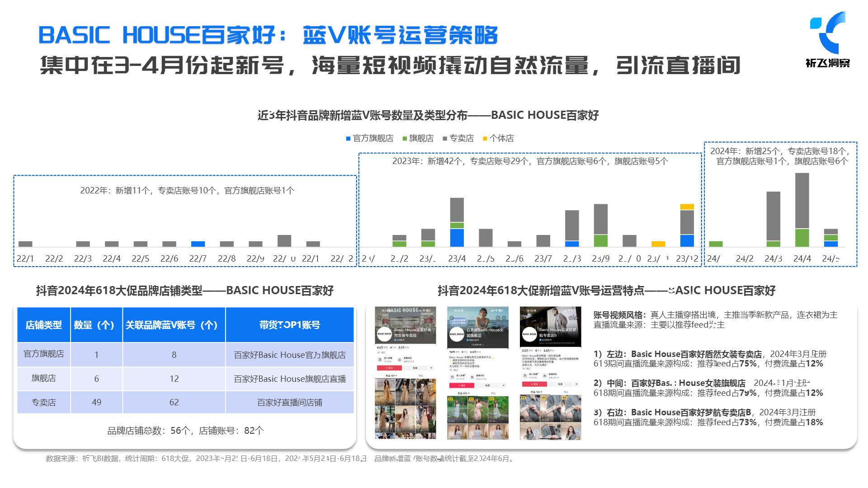Click the 数量（个） table header

96,325
